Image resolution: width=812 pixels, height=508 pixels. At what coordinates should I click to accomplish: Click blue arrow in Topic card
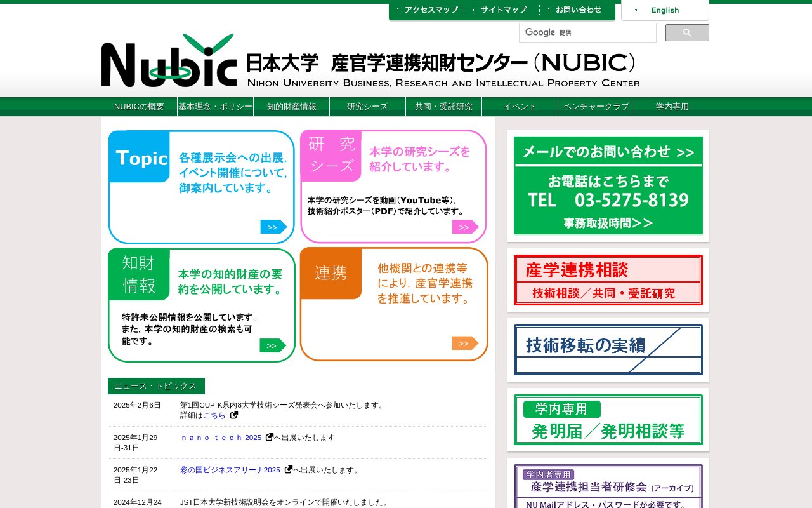tap(273, 227)
